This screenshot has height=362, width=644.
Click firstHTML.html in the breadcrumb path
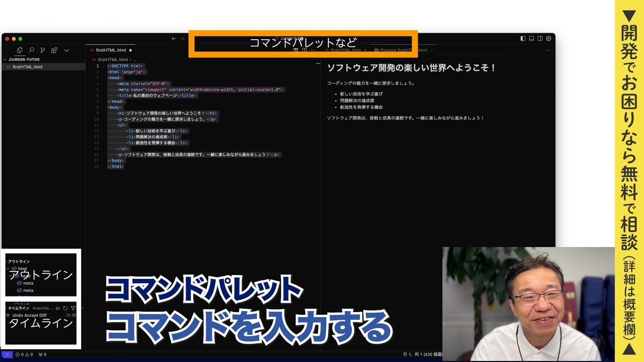[113, 60]
